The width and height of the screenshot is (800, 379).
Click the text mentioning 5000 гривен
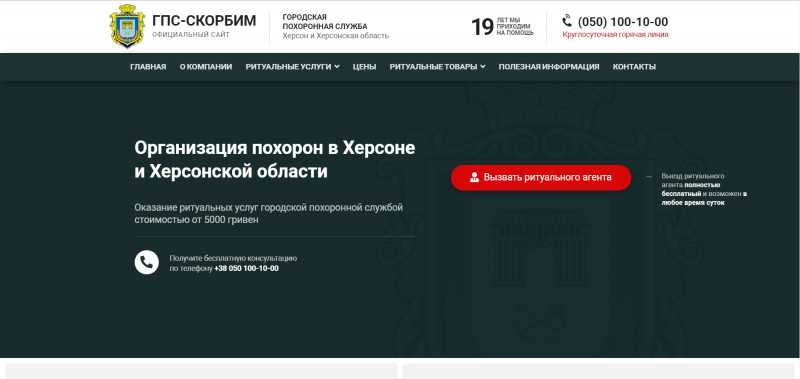(269, 214)
